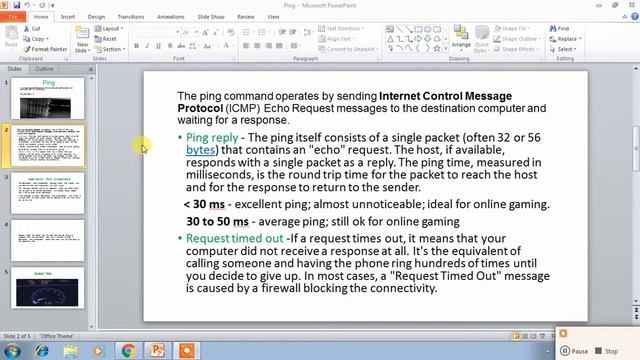This screenshot has height=360, width=640.
Task: Select the Down Arrow shape
Action: [428, 39]
